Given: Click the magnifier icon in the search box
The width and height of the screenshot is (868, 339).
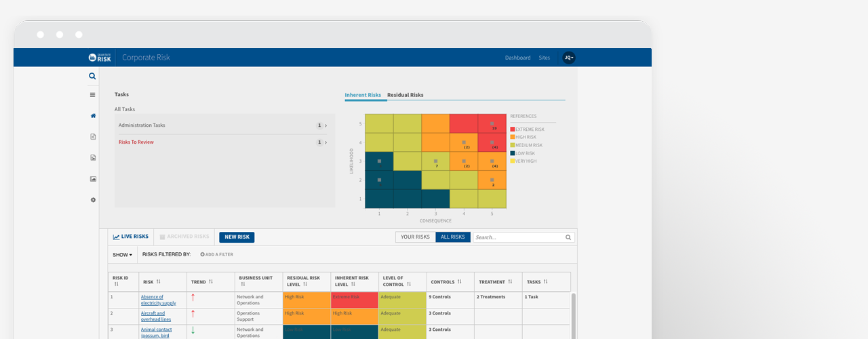Looking at the screenshot, I should pyautogui.click(x=568, y=237).
